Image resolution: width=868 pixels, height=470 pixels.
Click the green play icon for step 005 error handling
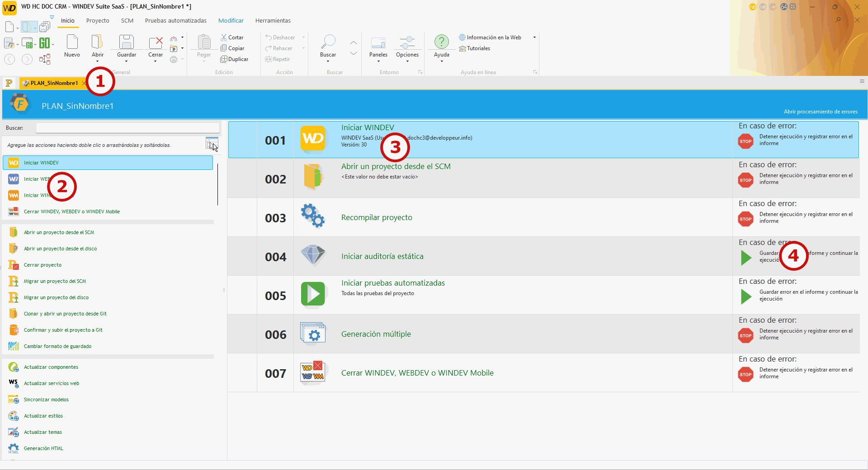click(746, 297)
